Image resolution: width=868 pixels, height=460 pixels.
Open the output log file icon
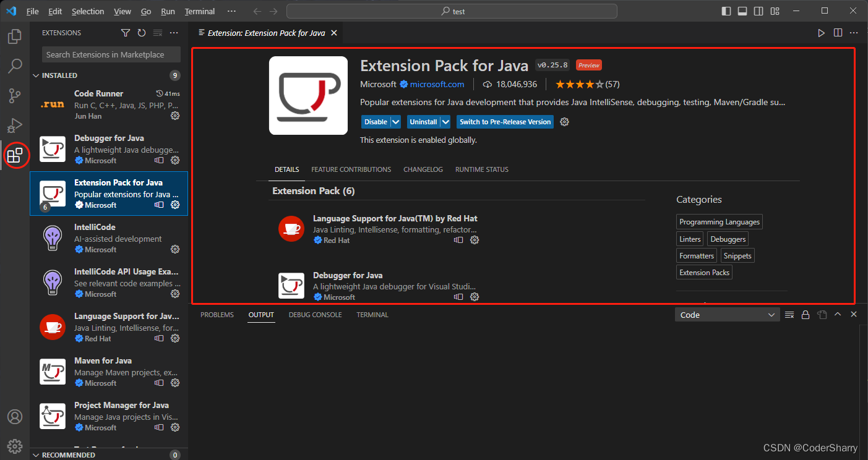point(822,315)
